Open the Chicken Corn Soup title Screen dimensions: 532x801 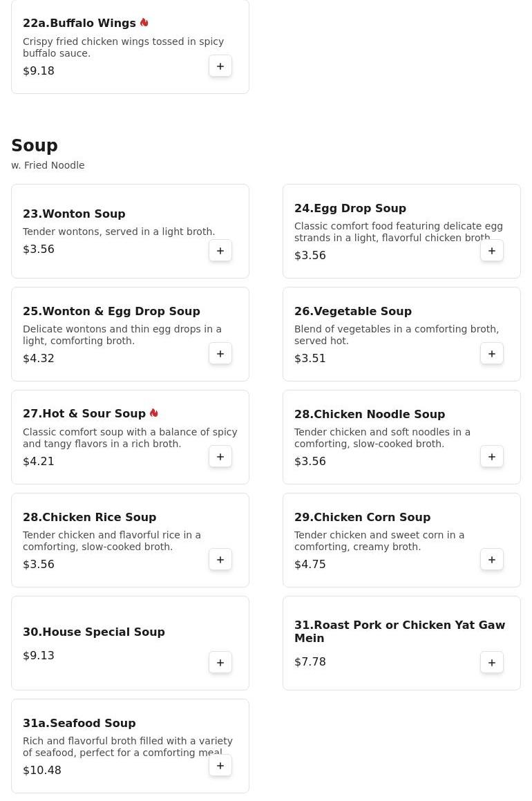click(362, 518)
